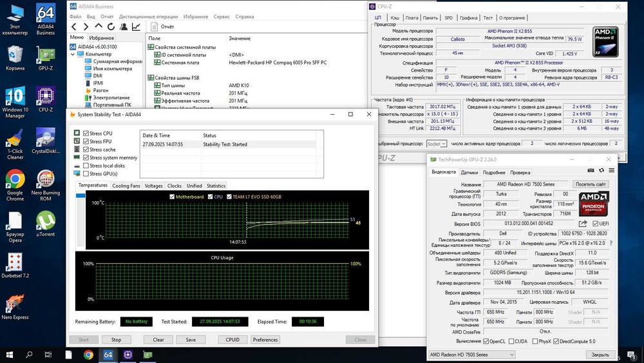Open the Preferences button
This screenshot has height=363, width=644.
265,340
